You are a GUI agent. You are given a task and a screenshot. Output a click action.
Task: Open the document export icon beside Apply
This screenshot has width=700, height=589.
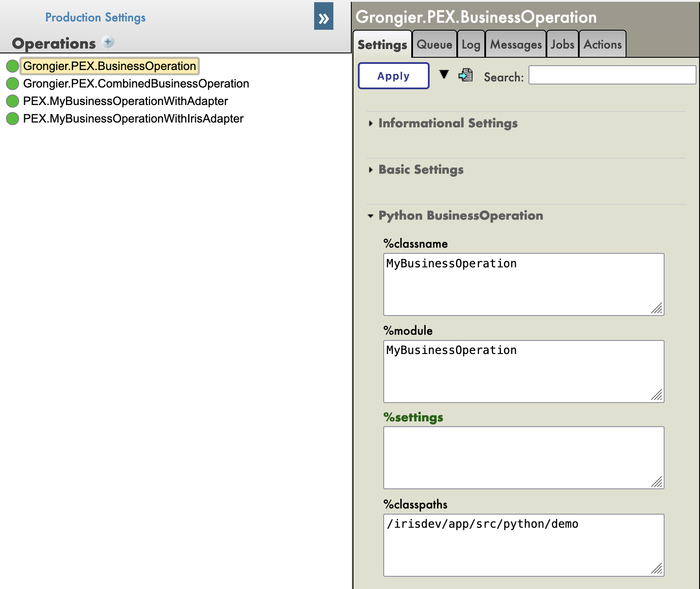pyautogui.click(x=465, y=75)
